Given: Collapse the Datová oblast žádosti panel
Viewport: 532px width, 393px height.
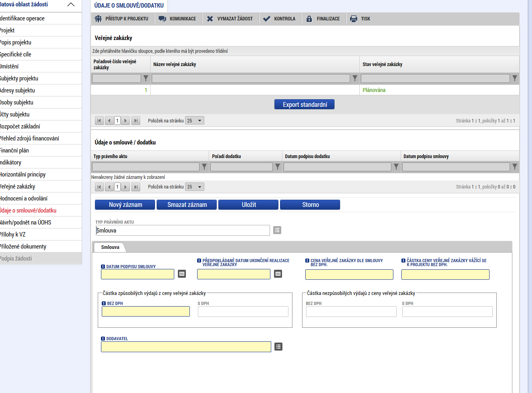Looking at the screenshot, I should 71,4.
